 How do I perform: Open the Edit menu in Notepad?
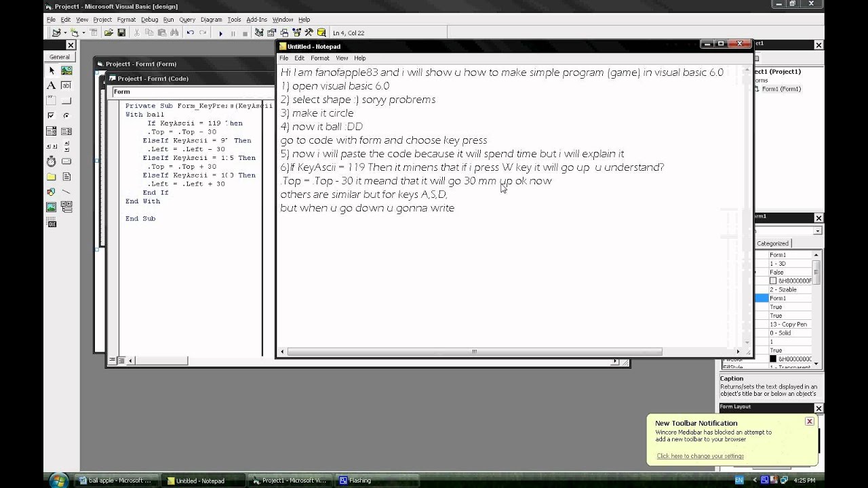pyautogui.click(x=300, y=58)
